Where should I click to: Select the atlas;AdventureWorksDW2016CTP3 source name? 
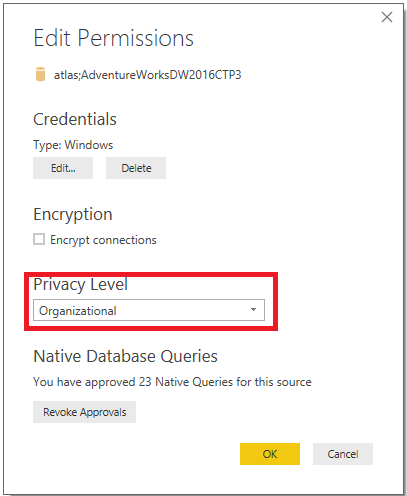pos(147,75)
